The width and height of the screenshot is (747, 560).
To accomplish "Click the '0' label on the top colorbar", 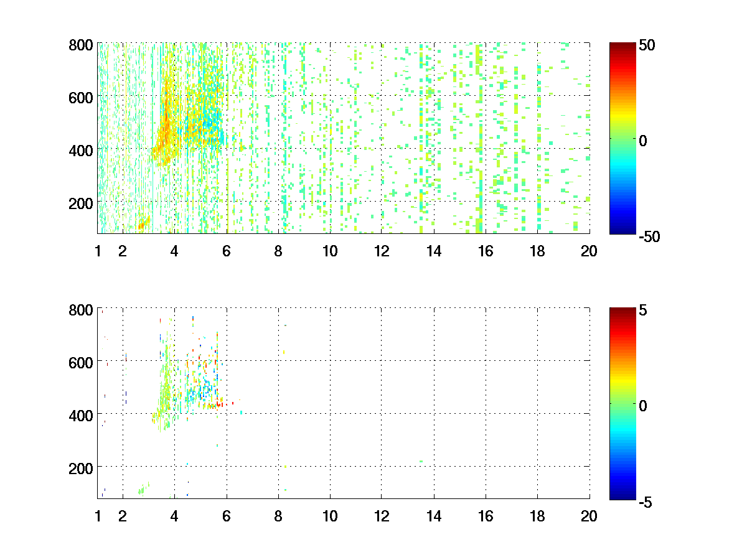I will point(643,141).
